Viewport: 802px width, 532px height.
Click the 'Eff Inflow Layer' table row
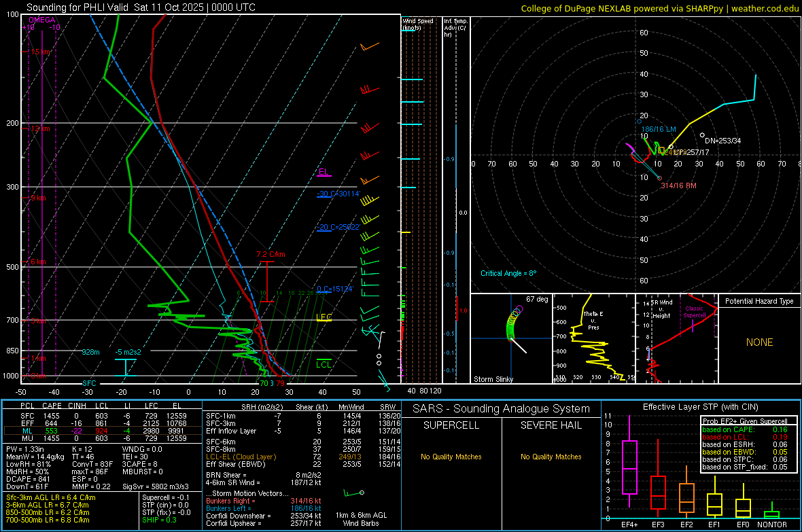(303, 431)
